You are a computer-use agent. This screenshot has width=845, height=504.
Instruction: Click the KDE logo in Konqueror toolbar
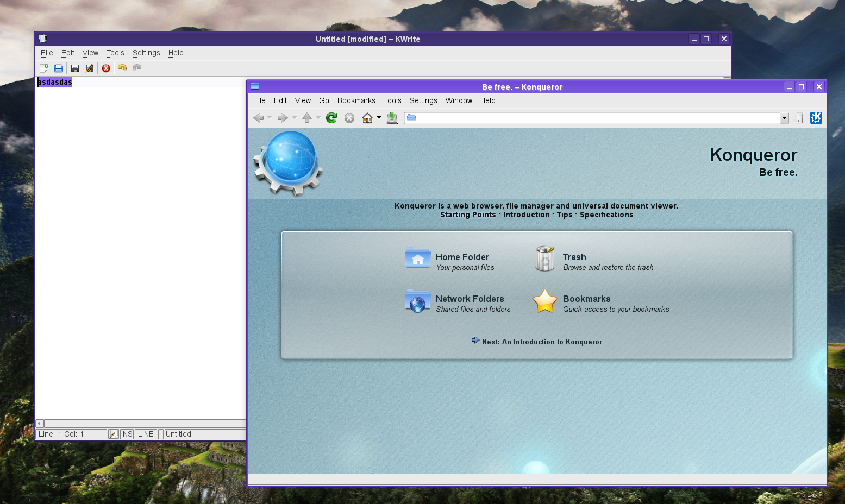(x=816, y=118)
